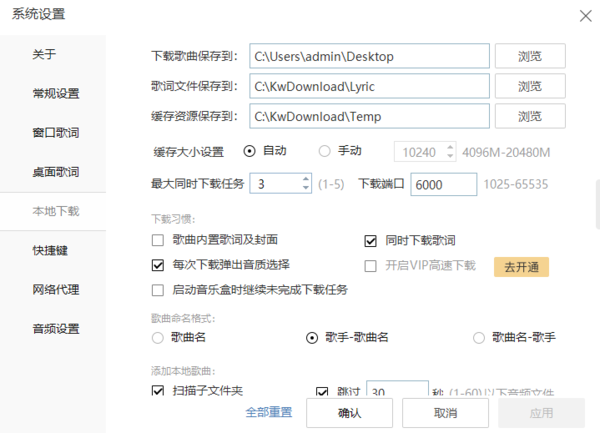The width and height of the screenshot is (600, 433).
Task: Confirm settings with 确认 button
Action: click(x=349, y=412)
